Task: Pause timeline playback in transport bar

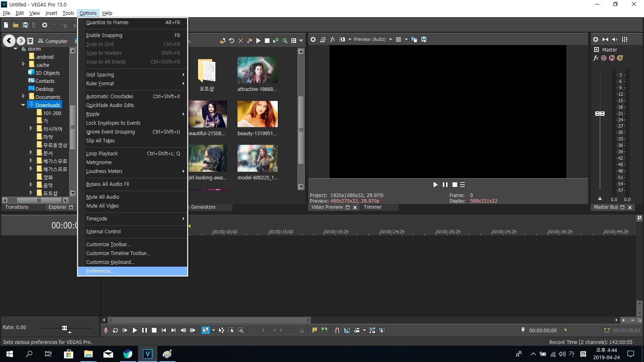Action: pos(144,330)
